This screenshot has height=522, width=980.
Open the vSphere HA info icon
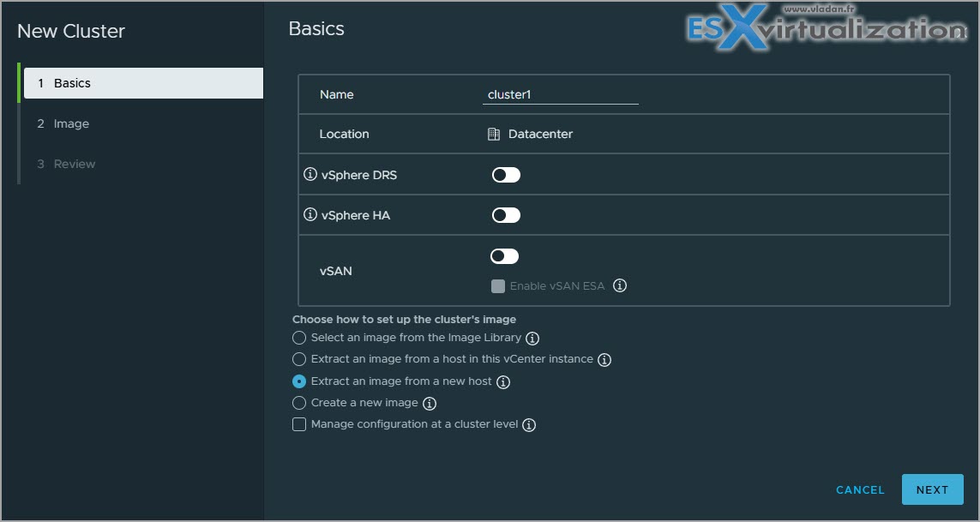click(310, 214)
